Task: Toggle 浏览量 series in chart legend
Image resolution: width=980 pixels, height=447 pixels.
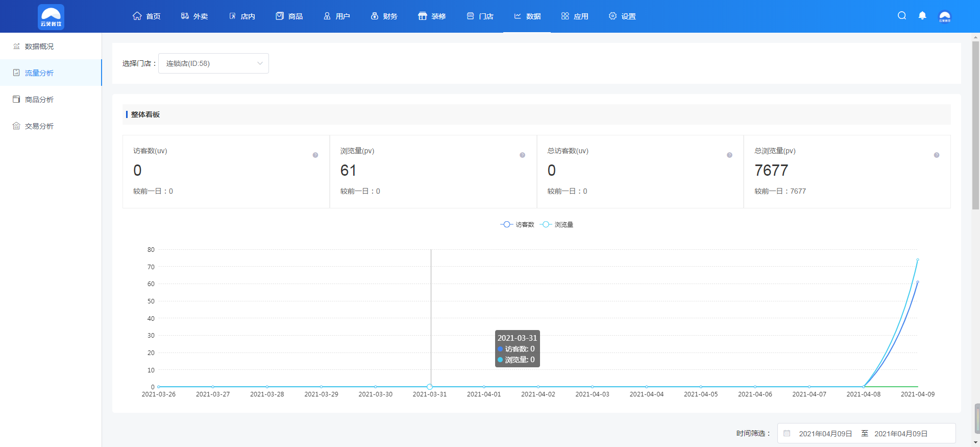Action: point(556,225)
